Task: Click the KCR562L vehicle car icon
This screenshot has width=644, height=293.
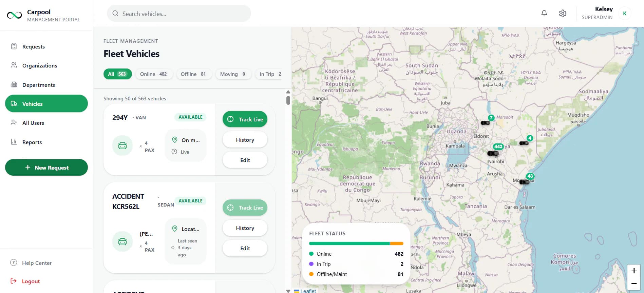Action: click(122, 241)
